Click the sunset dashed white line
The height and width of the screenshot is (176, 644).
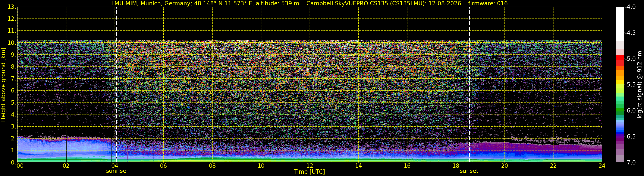coord(469,85)
